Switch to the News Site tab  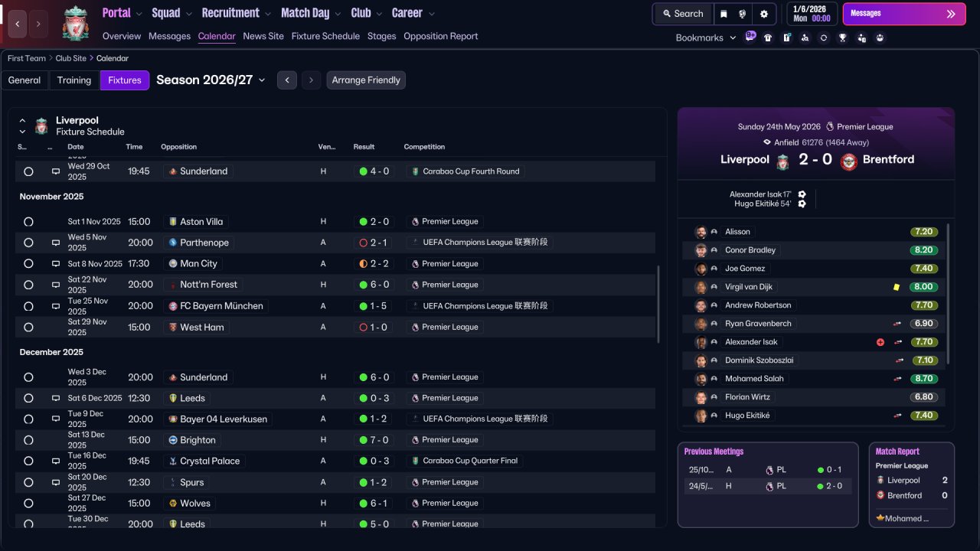point(263,36)
